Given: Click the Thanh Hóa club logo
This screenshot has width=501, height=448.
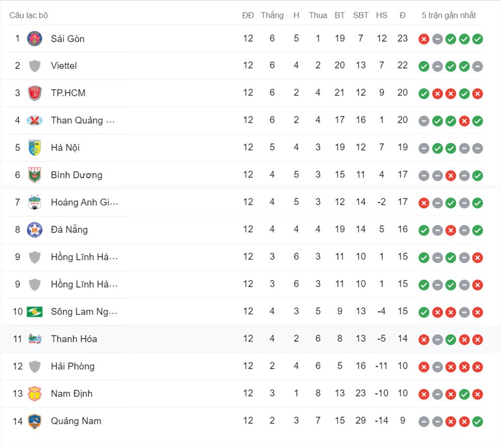Looking at the screenshot, I should 34,339.
